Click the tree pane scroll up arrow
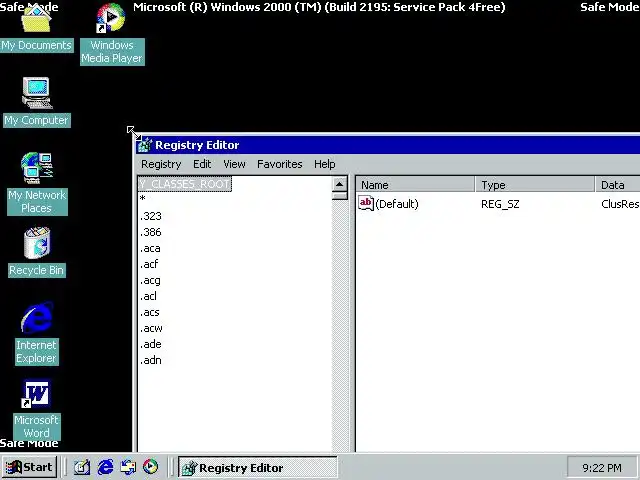The image size is (640, 480). (x=340, y=184)
